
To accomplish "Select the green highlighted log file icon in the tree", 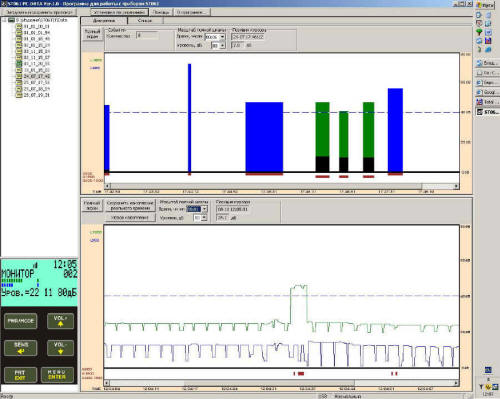I will pos(19,64).
